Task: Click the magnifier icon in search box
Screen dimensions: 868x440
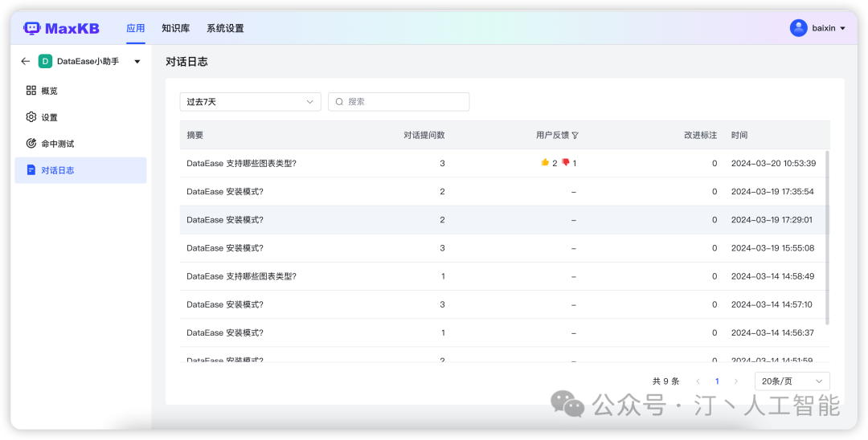Action: click(339, 102)
